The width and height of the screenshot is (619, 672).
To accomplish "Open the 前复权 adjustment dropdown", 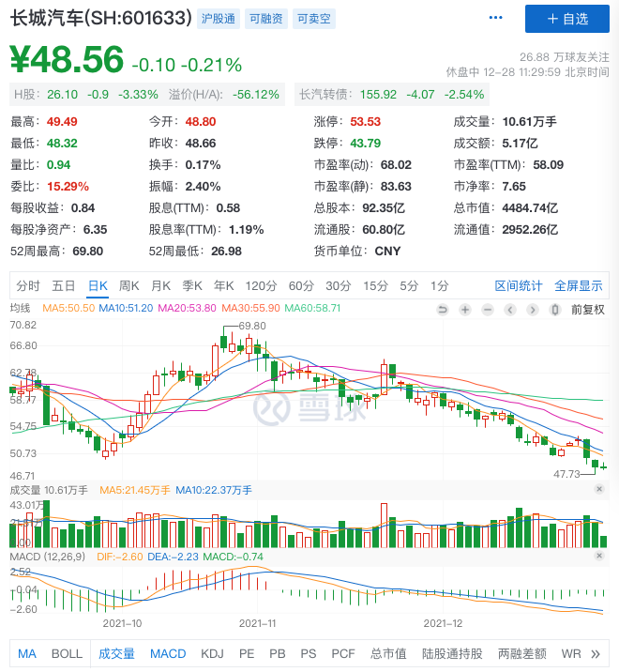I will coord(588,310).
